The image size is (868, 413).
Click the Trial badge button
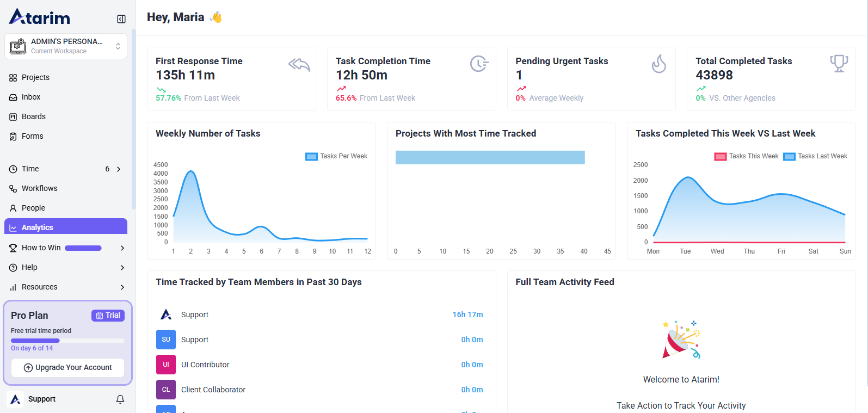(108, 316)
